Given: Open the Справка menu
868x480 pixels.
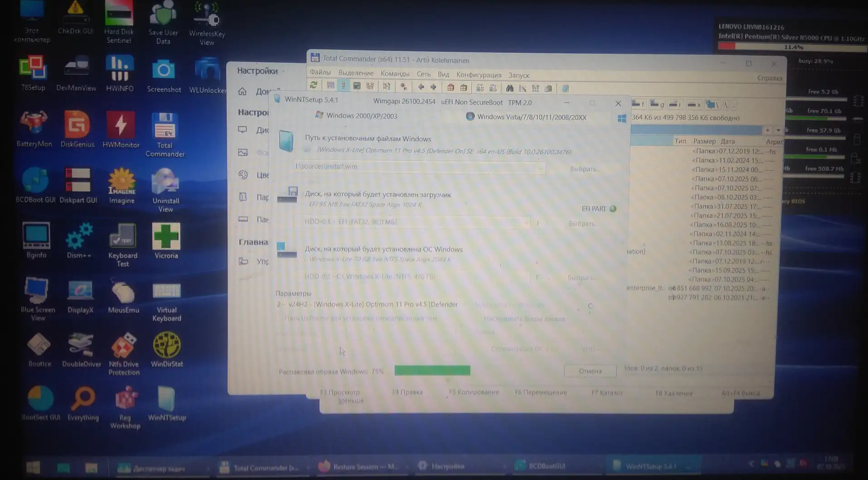Looking at the screenshot, I should pos(770,78).
